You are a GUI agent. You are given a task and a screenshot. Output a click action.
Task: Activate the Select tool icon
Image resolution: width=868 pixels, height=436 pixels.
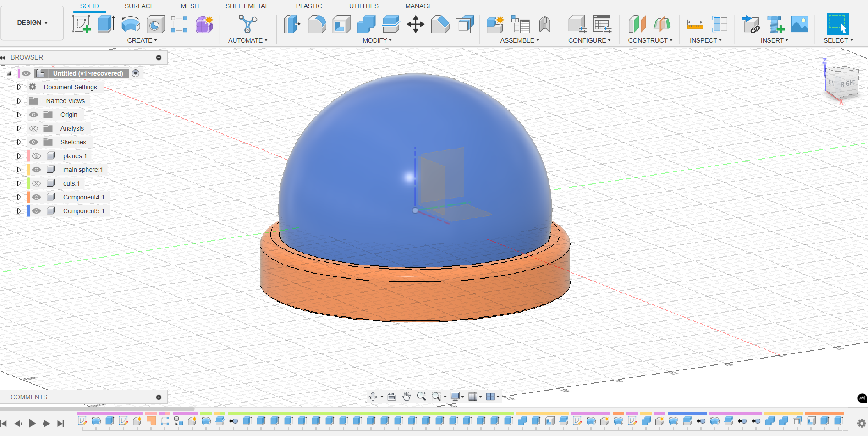(x=838, y=24)
